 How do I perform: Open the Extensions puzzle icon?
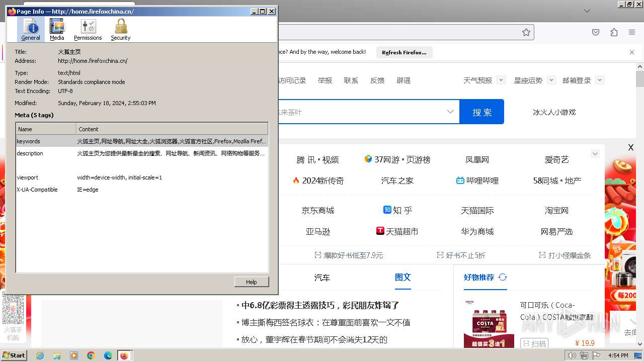pyautogui.click(x=614, y=32)
